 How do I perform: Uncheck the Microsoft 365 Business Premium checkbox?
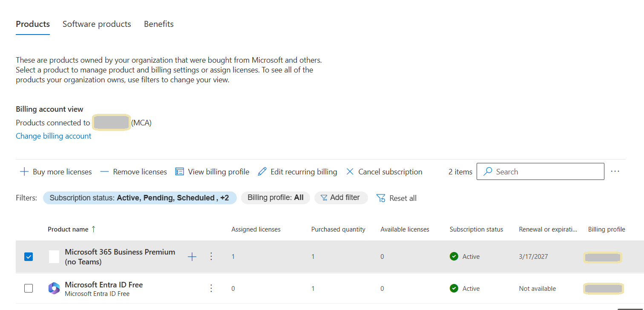tap(29, 257)
